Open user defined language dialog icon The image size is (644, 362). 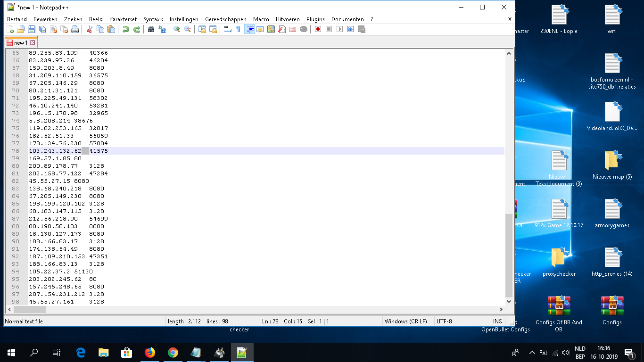260,29
